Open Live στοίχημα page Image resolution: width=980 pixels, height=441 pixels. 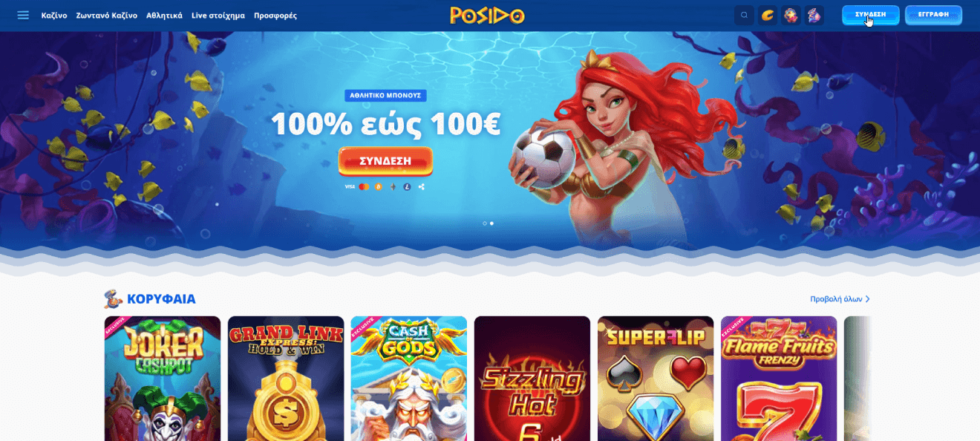(x=218, y=16)
